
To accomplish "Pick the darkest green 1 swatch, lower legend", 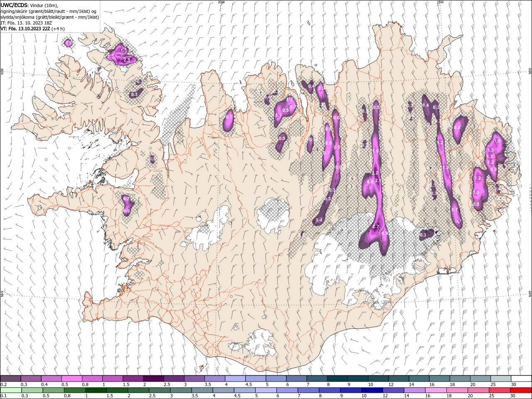I will click(96, 390).
